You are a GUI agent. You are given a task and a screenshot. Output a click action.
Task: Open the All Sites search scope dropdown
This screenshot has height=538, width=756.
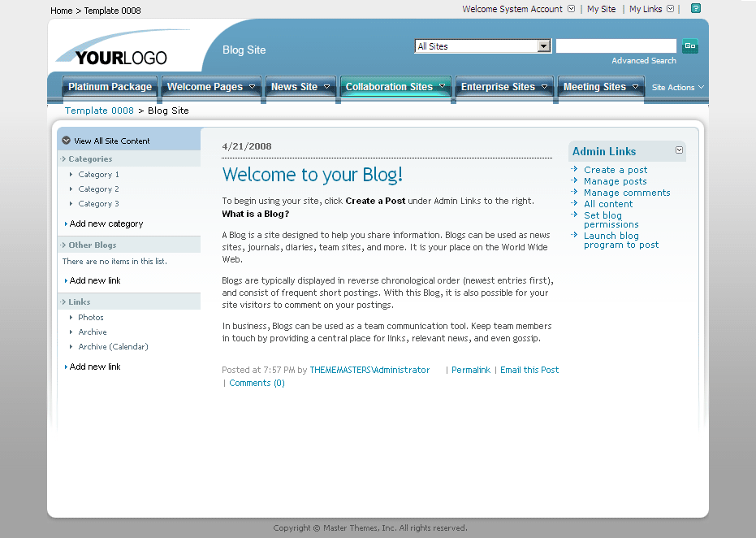pyautogui.click(x=544, y=46)
